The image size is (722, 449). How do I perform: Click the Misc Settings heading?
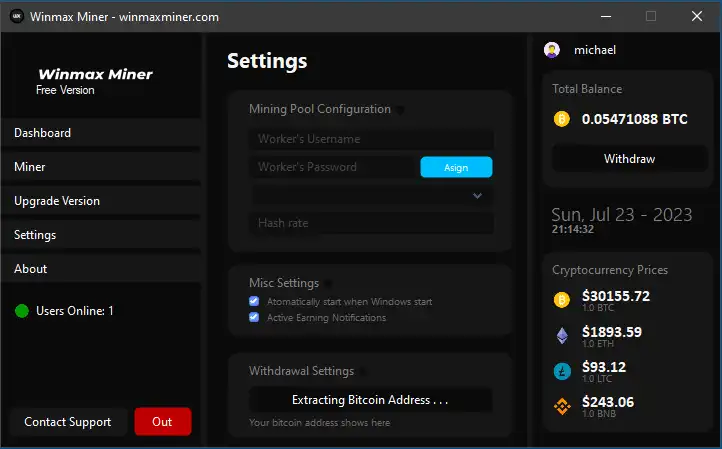click(x=284, y=283)
